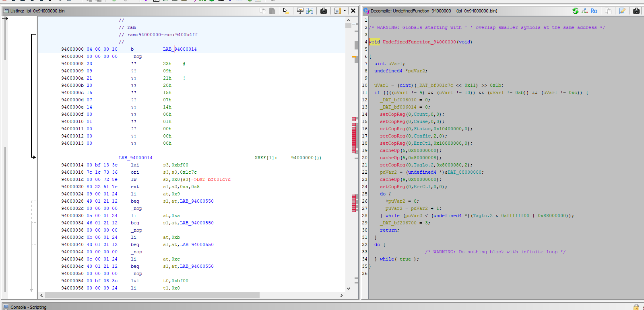644x310 pixels.
Task: Click cacheOp(5,0x80000000) on line 19
Action: (x=411, y=150)
